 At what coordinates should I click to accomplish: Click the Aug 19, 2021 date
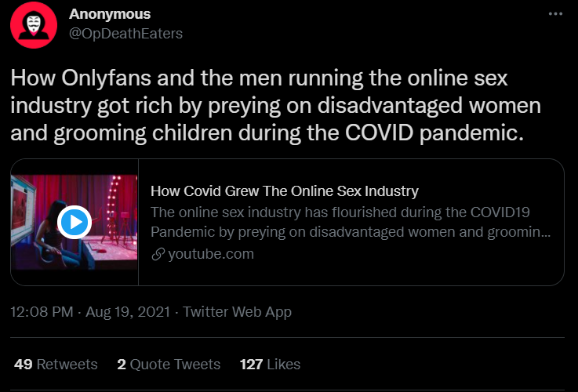coord(129,312)
